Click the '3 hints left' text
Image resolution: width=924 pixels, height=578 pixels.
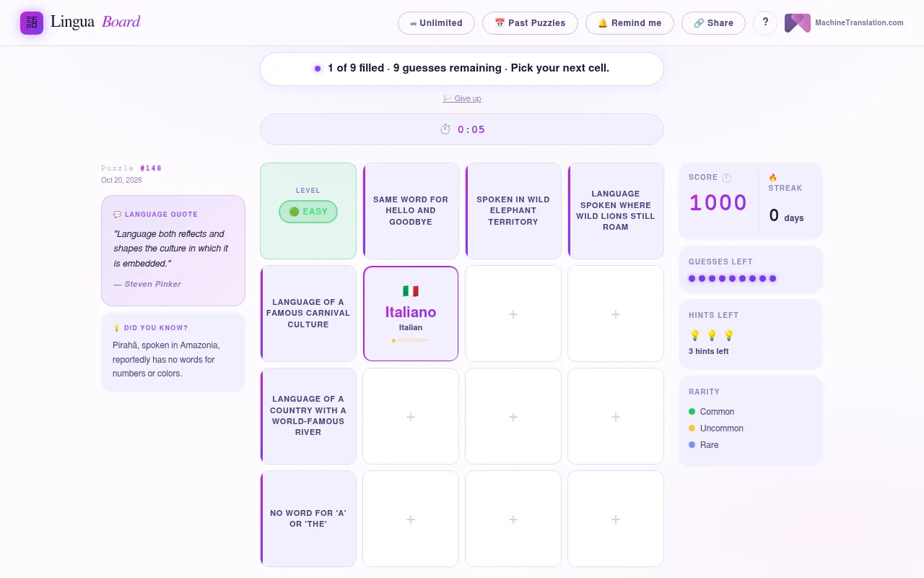pyautogui.click(x=708, y=352)
